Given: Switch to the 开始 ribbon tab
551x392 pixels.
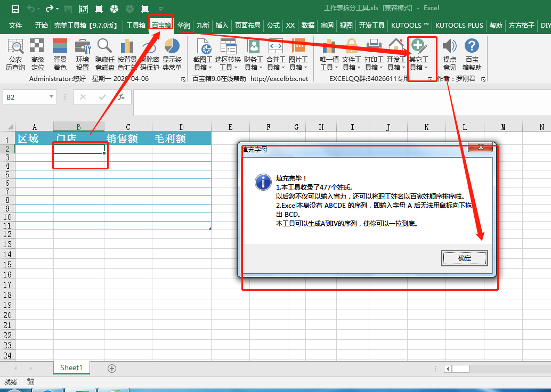Looking at the screenshot, I should click(x=41, y=25).
